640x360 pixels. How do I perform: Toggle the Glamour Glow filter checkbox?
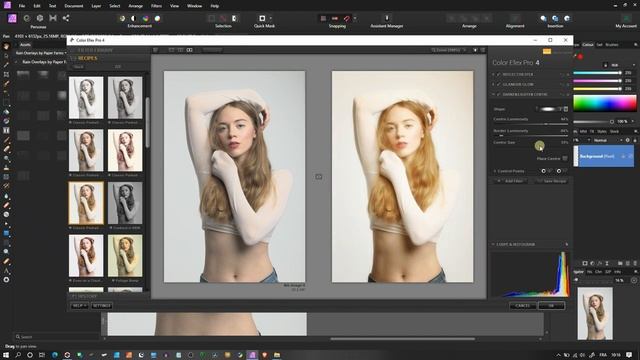[x=498, y=84]
